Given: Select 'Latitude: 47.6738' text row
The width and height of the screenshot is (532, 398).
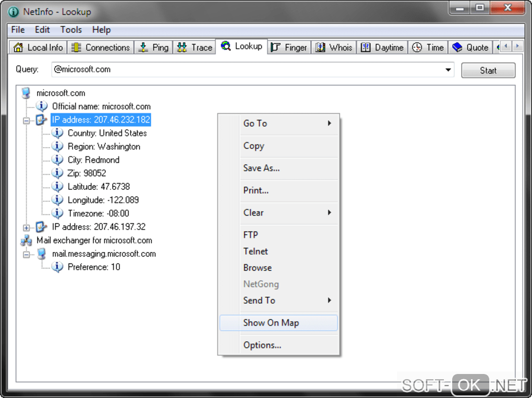Looking at the screenshot, I should [99, 187].
